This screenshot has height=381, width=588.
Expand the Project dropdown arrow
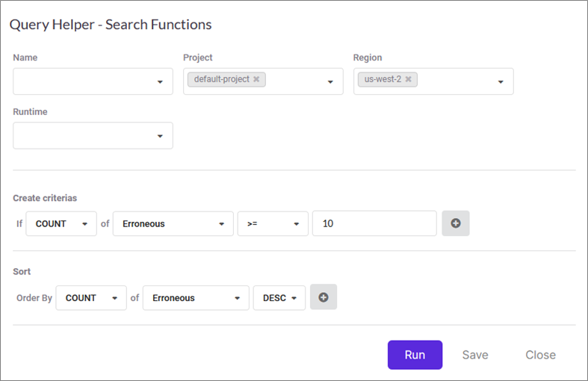point(330,82)
